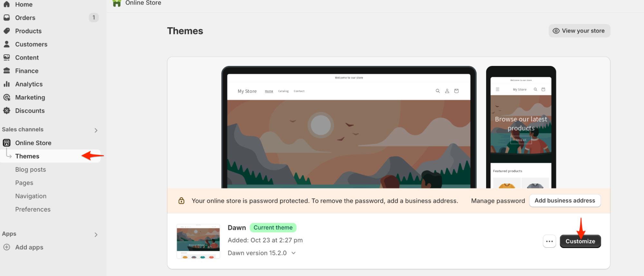Screen dimensions: 644x276
Task: Expand the Apps section chevron
Action: (96, 235)
